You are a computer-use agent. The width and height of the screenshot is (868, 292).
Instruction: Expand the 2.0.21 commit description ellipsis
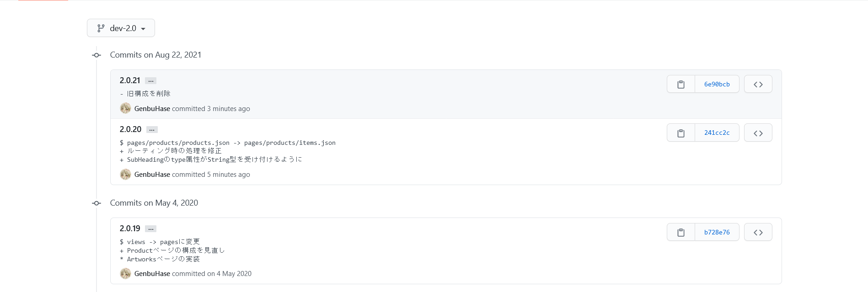(150, 81)
